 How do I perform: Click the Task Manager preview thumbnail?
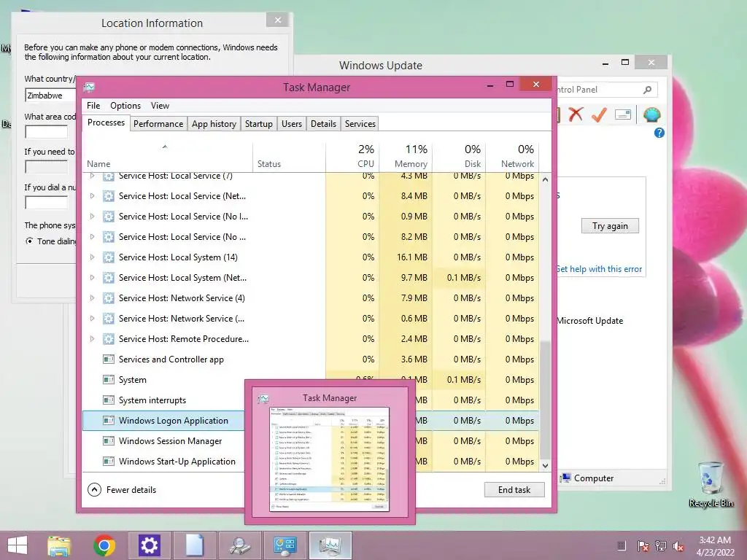point(330,459)
